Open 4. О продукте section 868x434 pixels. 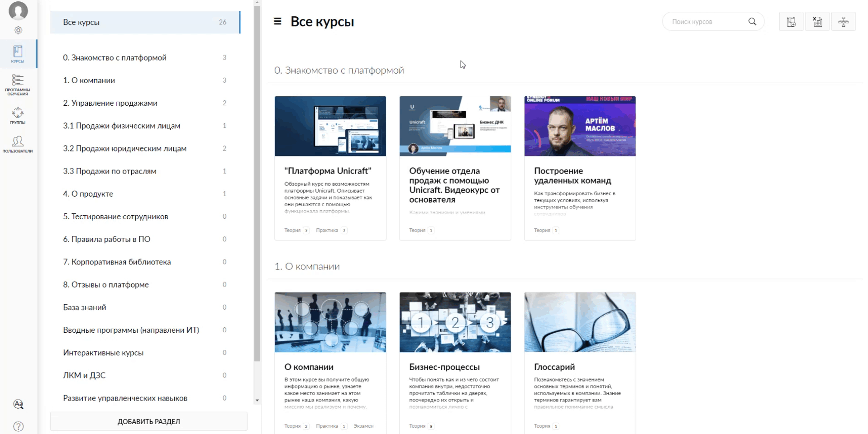[x=145, y=194]
